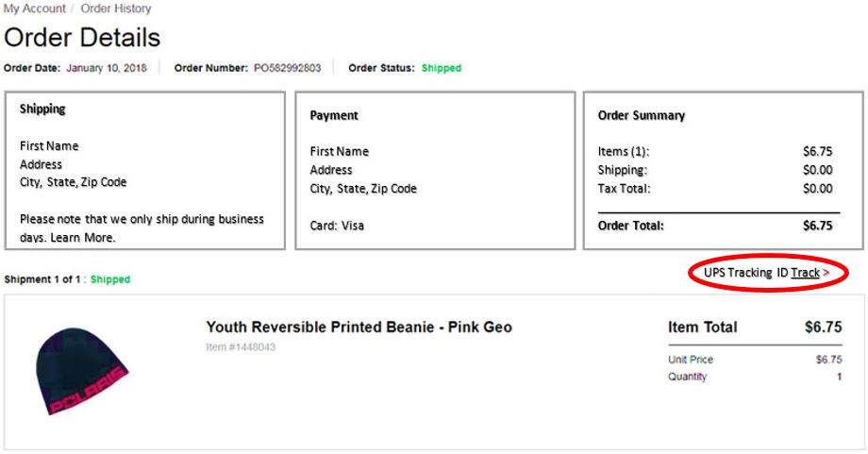The width and height of the screenshot is (868, 454).
Task: Go to Order History breadcrumb
Action: tap(116, 8)
